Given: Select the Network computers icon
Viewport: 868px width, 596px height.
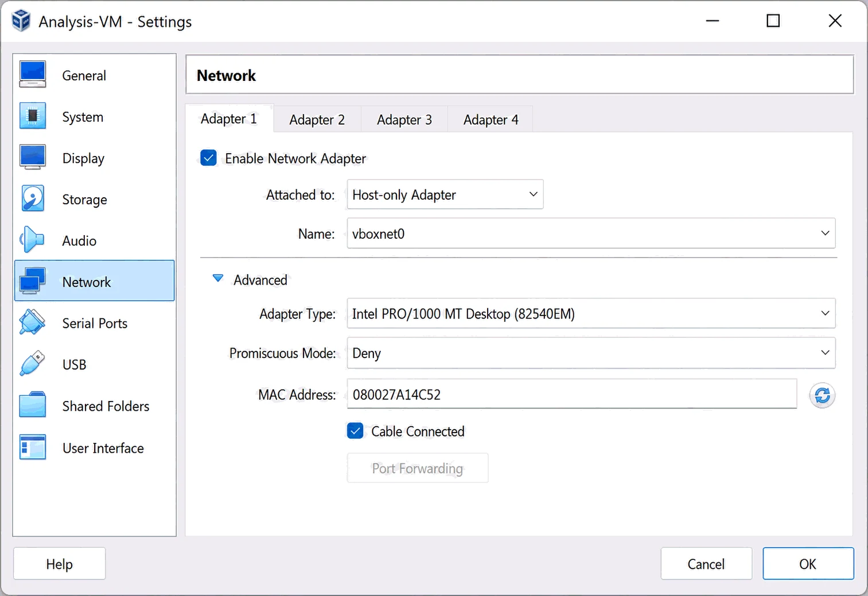Looking at the screenshot, I should (x=33, y=281).
